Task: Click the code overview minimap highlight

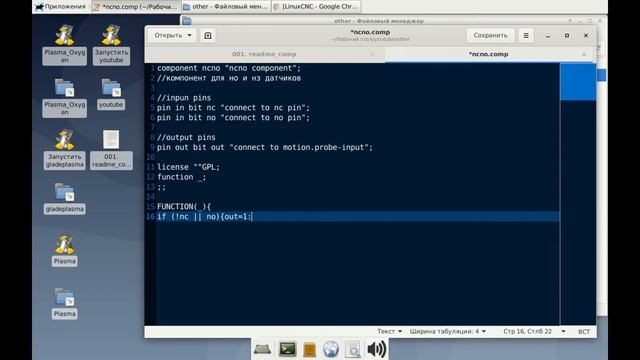Action: point(578,82)
